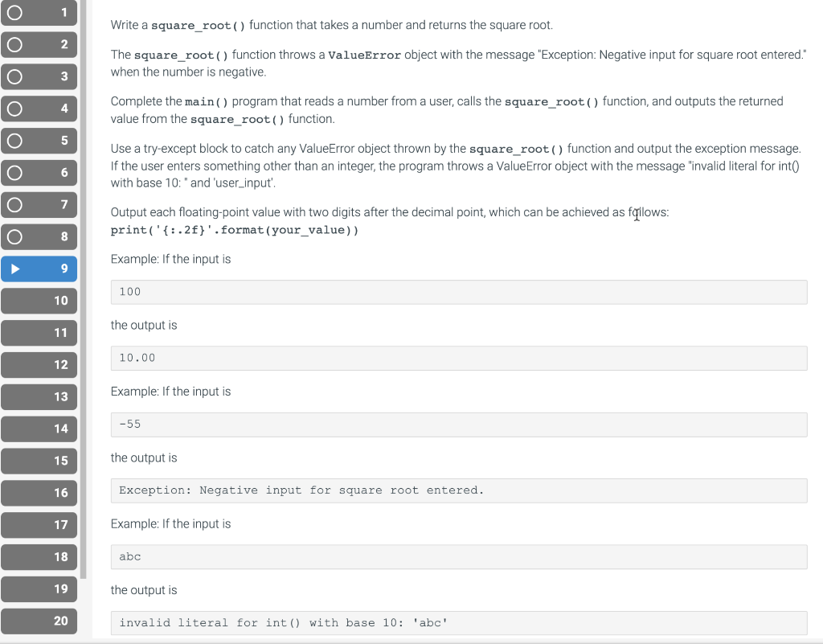Select question 17
Image resolution: width=823 pixels, height=644 pixels.
pyautogui.click(x=39, y=525)
